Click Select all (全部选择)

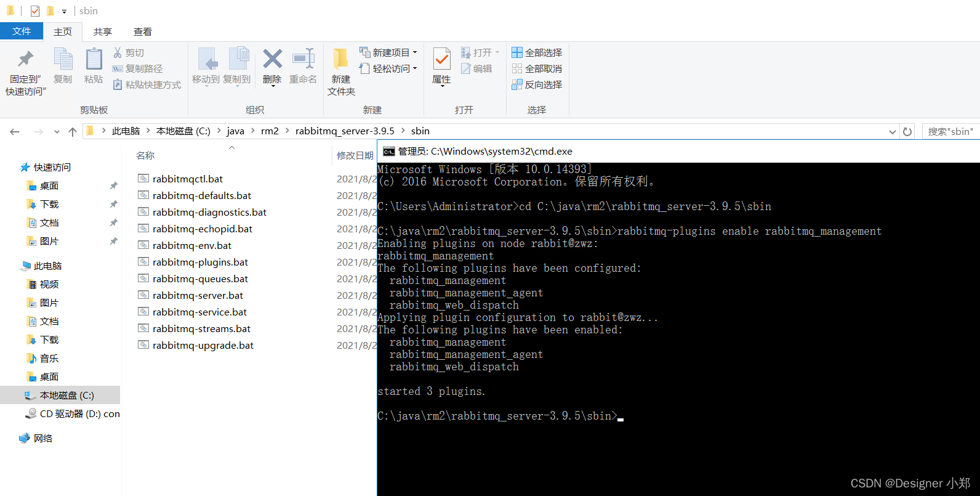[x=537, y=53]
